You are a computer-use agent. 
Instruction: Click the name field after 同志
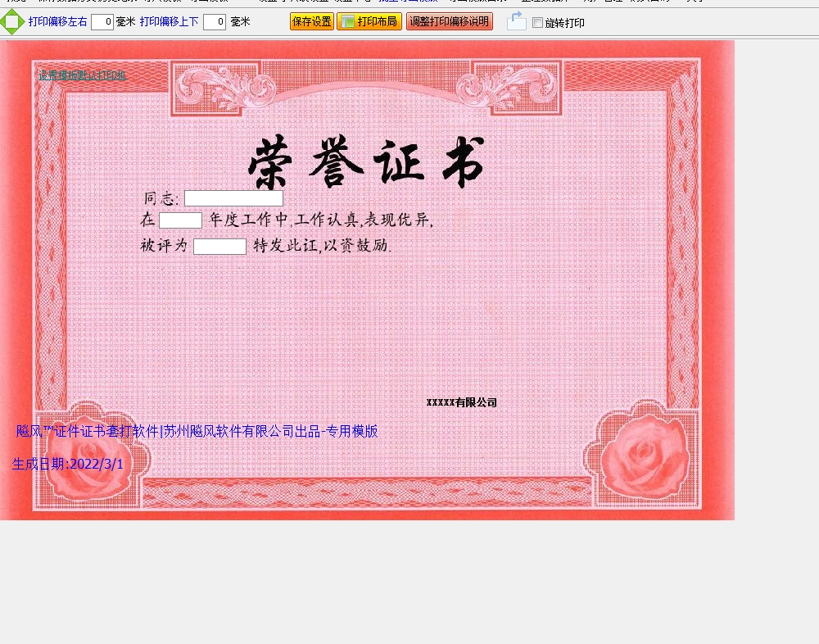tap(233, 198)
